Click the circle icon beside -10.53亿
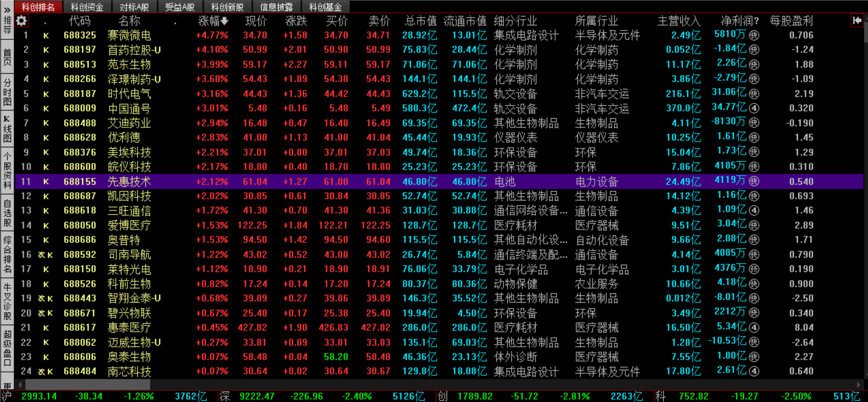Screen dimensions: 868x402 (754, 342)
